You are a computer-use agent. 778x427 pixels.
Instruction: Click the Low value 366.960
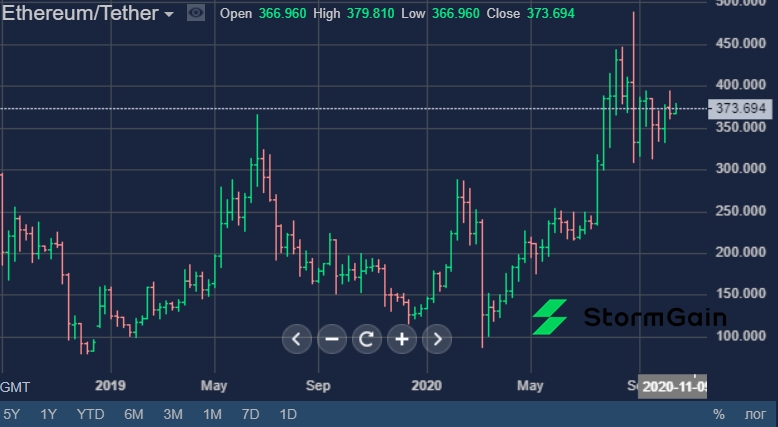(x=455, y=13)
